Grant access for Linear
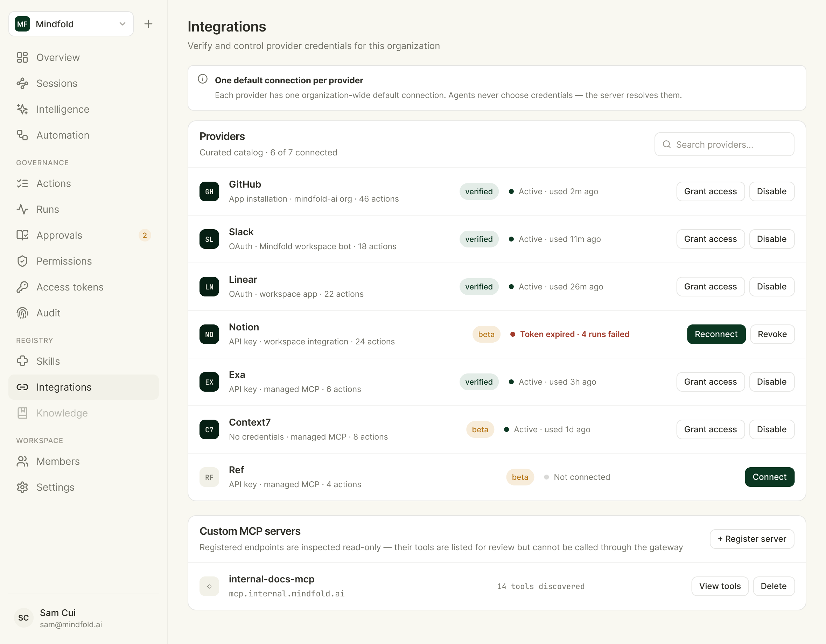The width and height of the screenshot is (826, 644). pyautogui.click(x=710, y=287)
